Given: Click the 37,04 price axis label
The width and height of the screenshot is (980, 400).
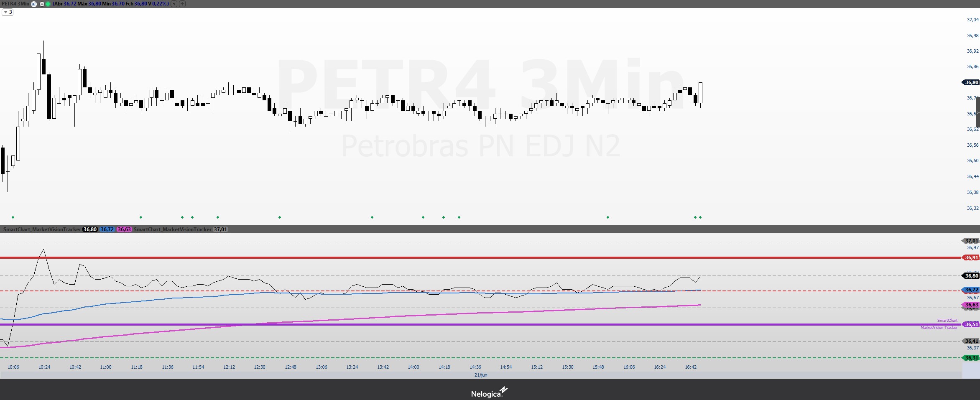Looking at the screenshot, I should 972,20.
